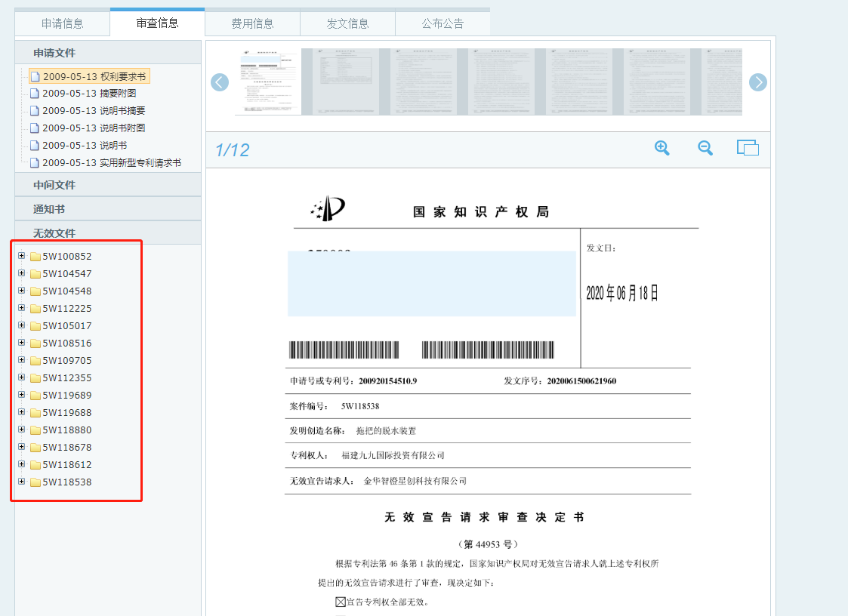Open the 费用信息 tab

coord(252,23)
